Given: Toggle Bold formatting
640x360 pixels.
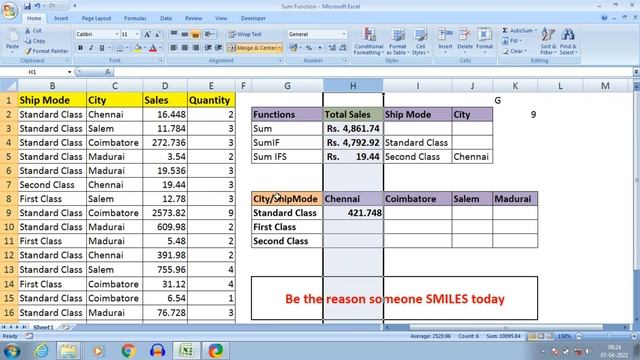Looking at the screenshot, I should click(x=80, y=48).
